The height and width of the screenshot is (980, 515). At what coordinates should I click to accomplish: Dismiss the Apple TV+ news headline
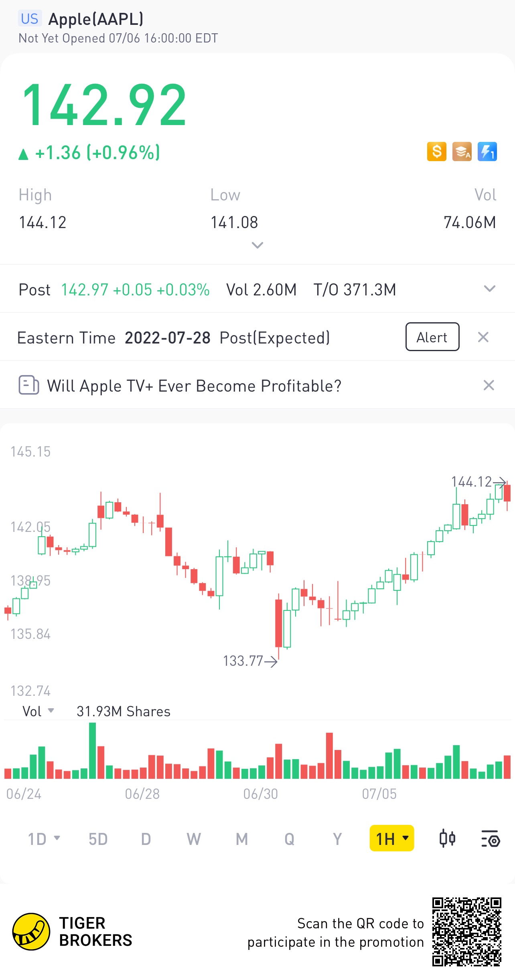tap(489, 385)
